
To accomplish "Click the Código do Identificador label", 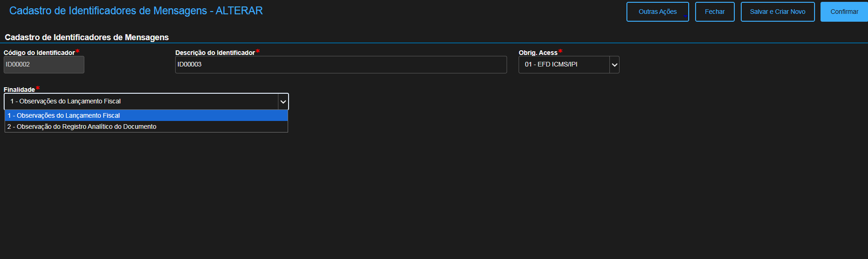I will [39, 53].
